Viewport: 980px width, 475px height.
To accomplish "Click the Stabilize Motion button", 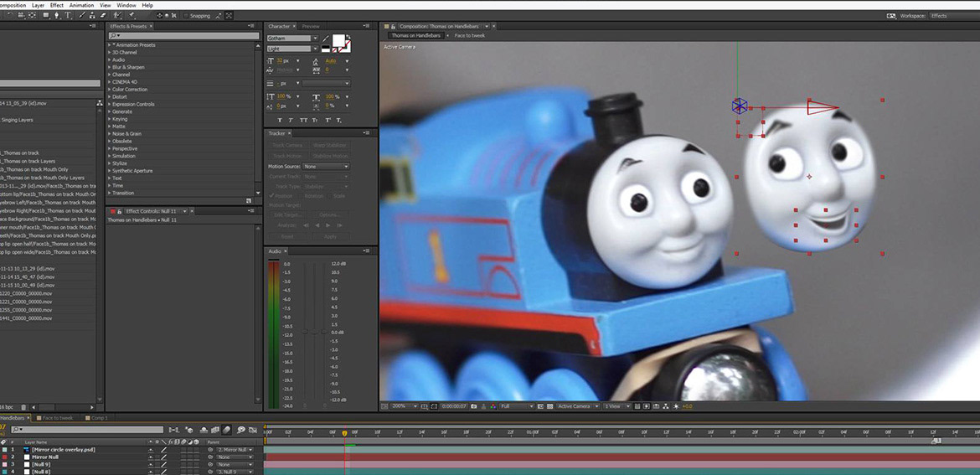I will [329, 156].
